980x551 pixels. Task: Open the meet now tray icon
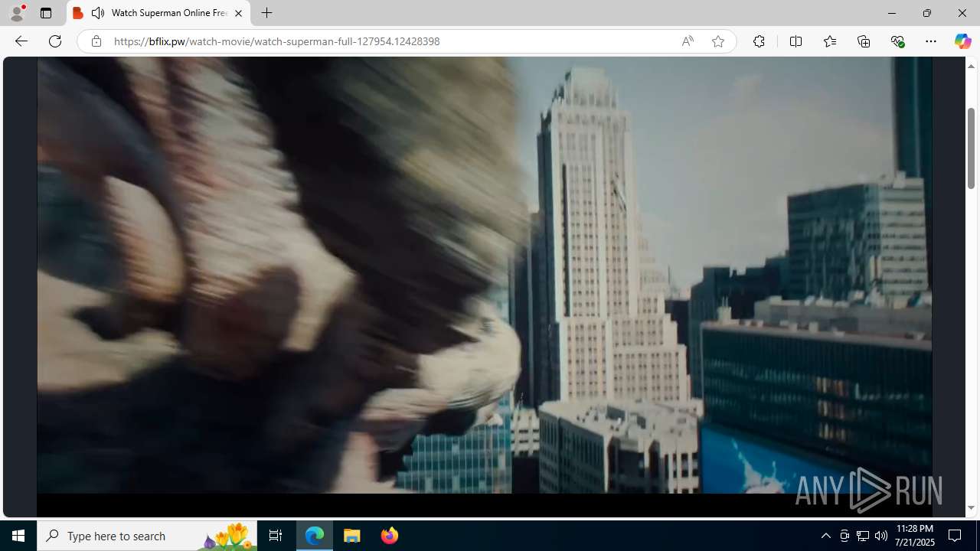click(x=844, y=536)
